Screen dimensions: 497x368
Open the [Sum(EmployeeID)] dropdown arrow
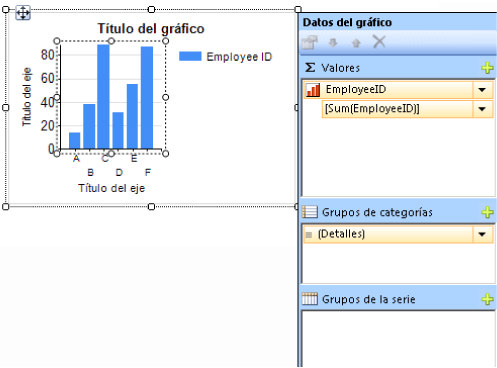(482, 109)
